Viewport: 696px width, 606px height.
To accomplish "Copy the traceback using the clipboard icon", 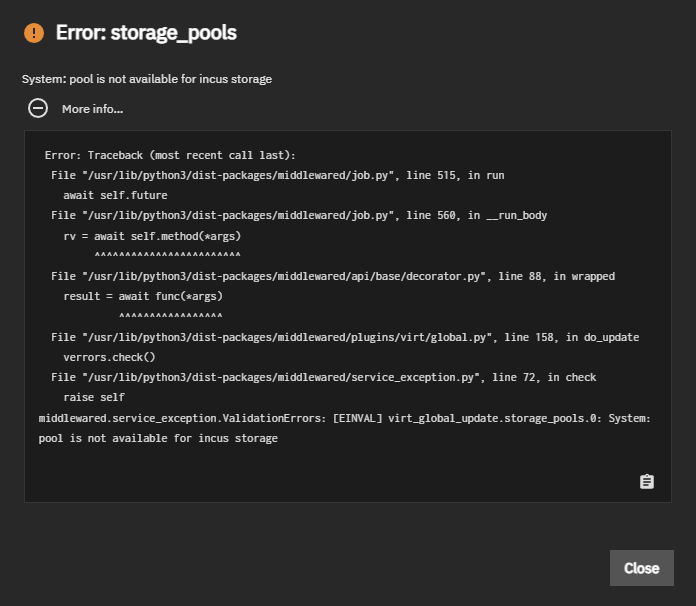I will pos(647,482).
